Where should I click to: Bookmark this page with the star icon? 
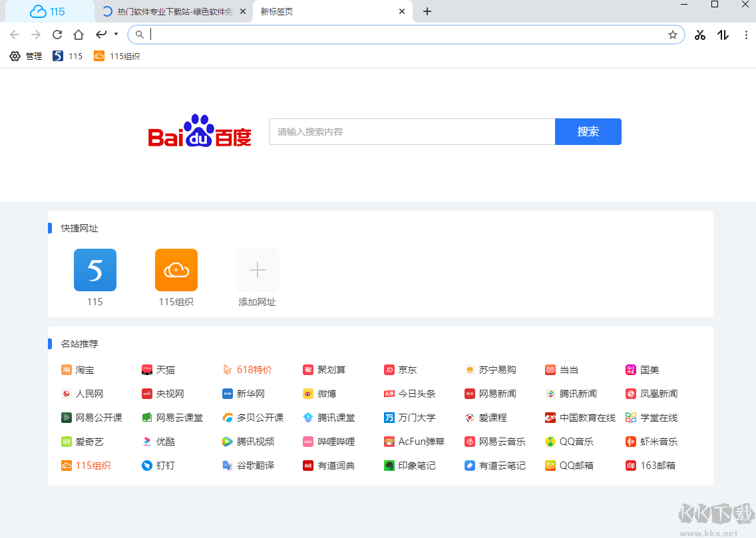673,35
